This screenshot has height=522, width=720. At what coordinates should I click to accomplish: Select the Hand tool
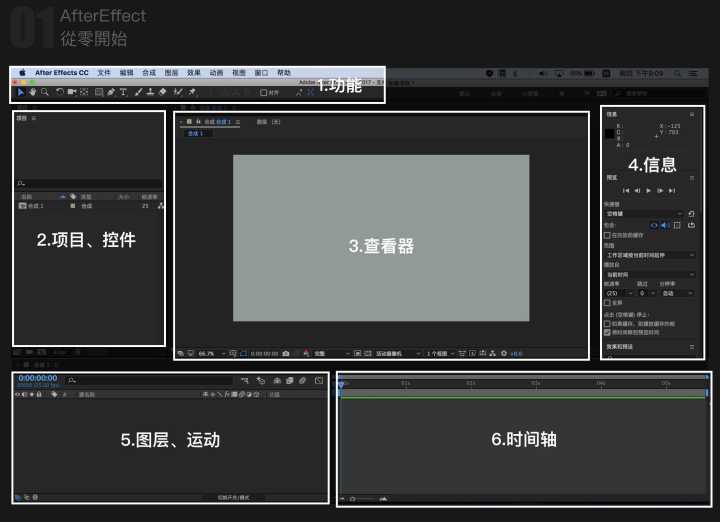33,92
